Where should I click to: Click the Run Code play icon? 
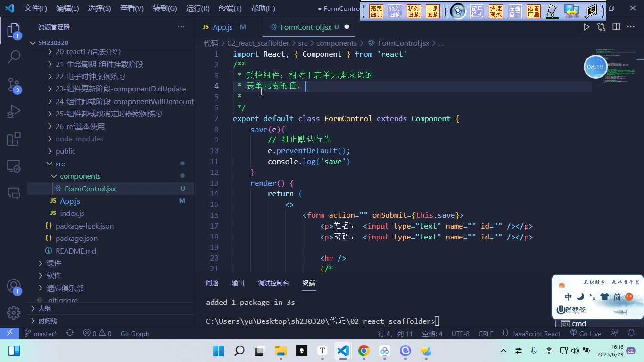point(586,27)
